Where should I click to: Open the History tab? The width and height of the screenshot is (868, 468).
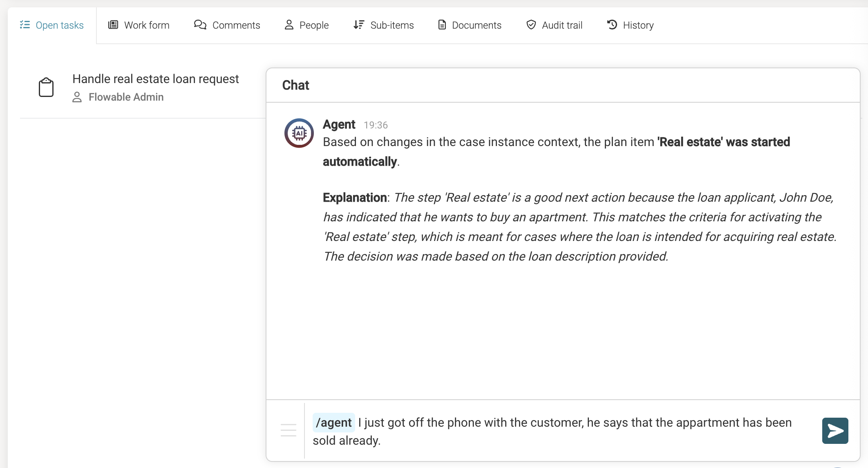(x=630, y=25)
